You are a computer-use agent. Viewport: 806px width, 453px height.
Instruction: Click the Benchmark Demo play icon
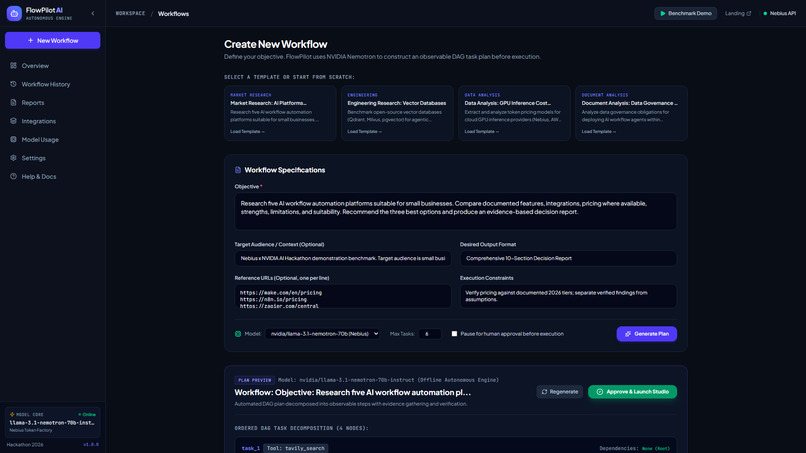click(x=663, y=13)
